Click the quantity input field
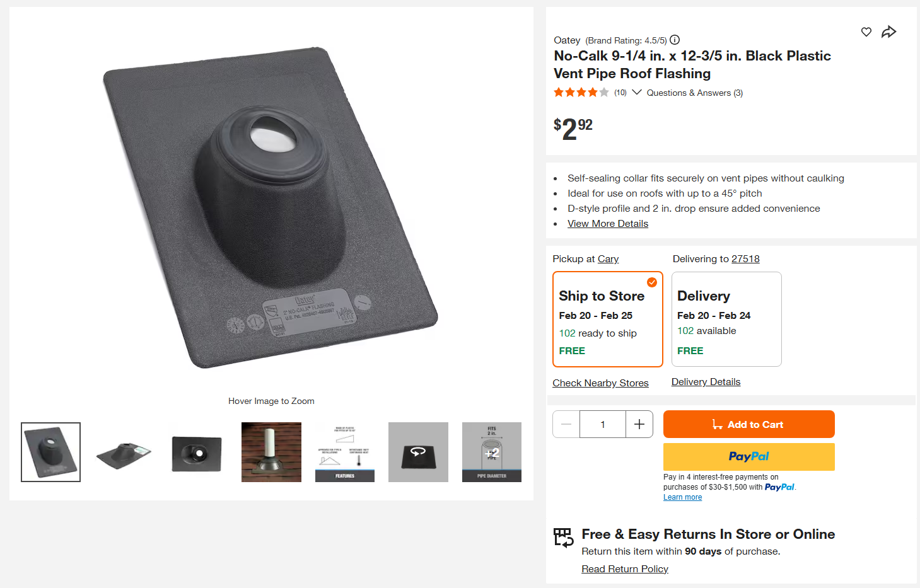This screenshot has height=588, width=920. (x=602, y=424)
